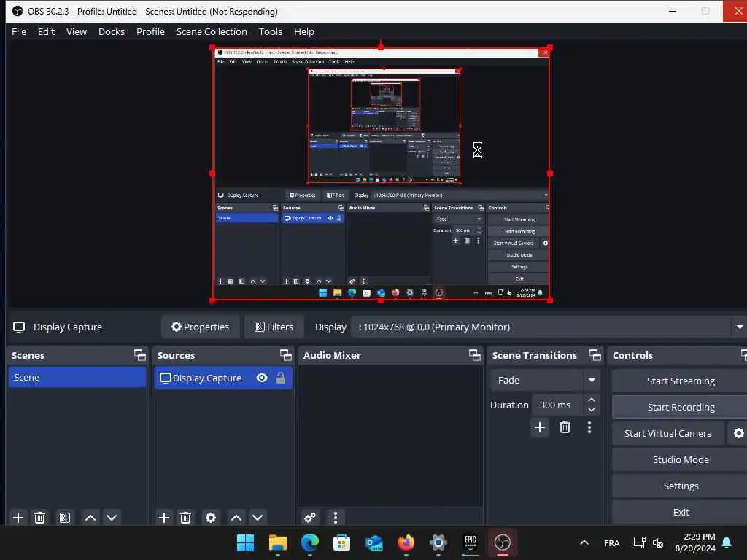Move source down arrow in Sources dock
This screenshot has height=560, width=747.
tap(258, 518)
